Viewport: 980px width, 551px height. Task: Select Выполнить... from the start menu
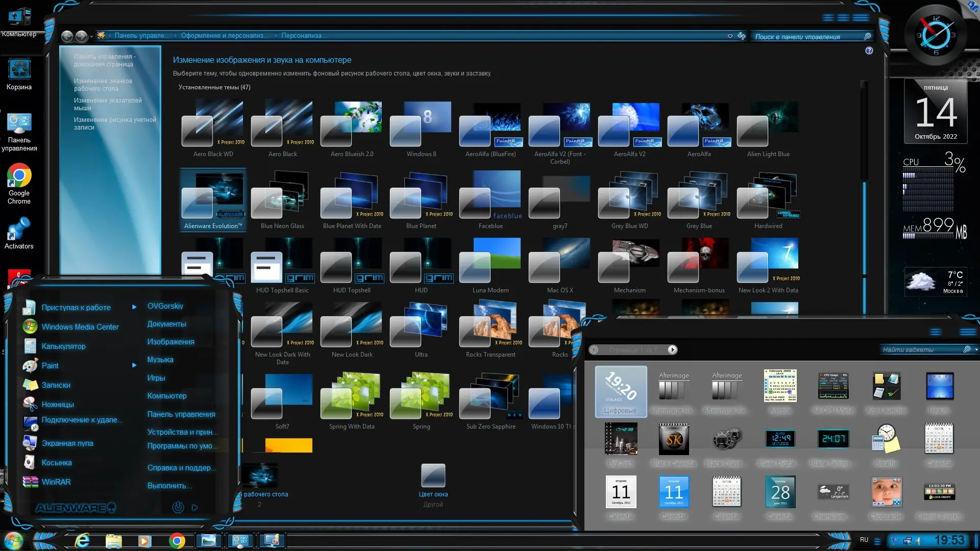point(169,485)
